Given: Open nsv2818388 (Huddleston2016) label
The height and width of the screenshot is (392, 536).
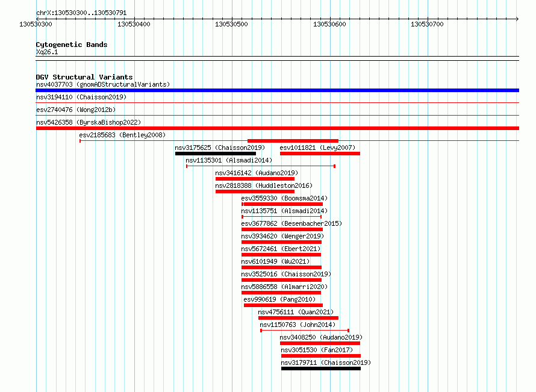Looking at the screenshot, I should coord(264,185).
